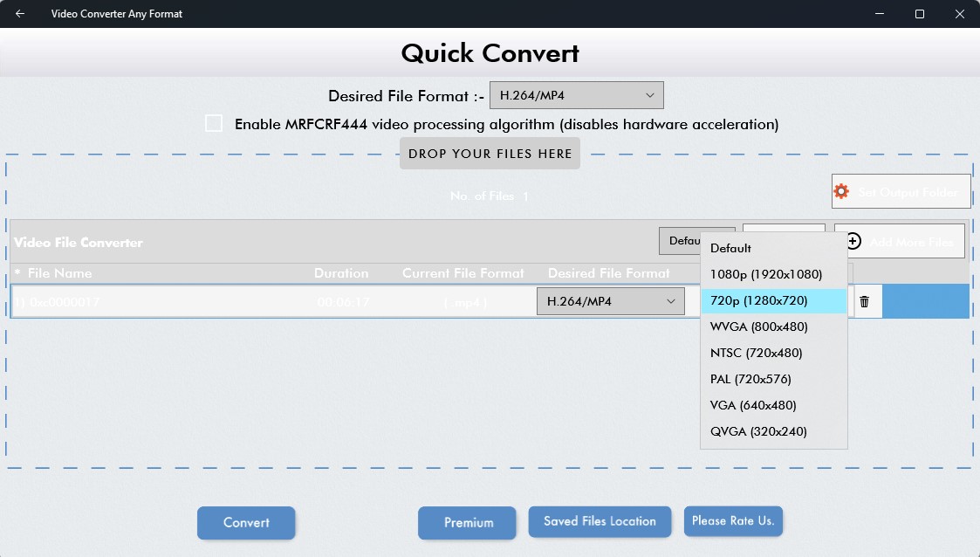Click the gear icon for output folder
This screenshot has height=557, width=980.
click(x=841, y=191)
